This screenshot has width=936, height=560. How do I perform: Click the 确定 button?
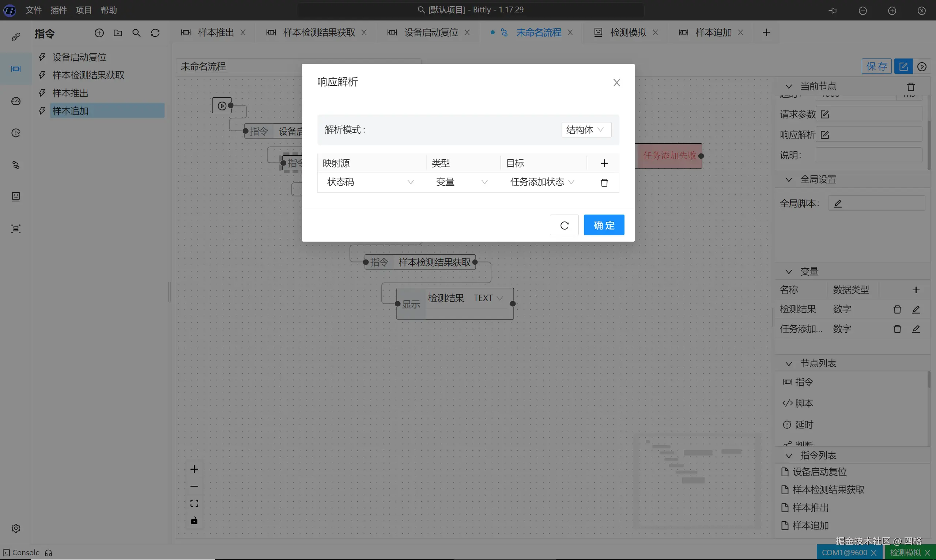(604, 225)
